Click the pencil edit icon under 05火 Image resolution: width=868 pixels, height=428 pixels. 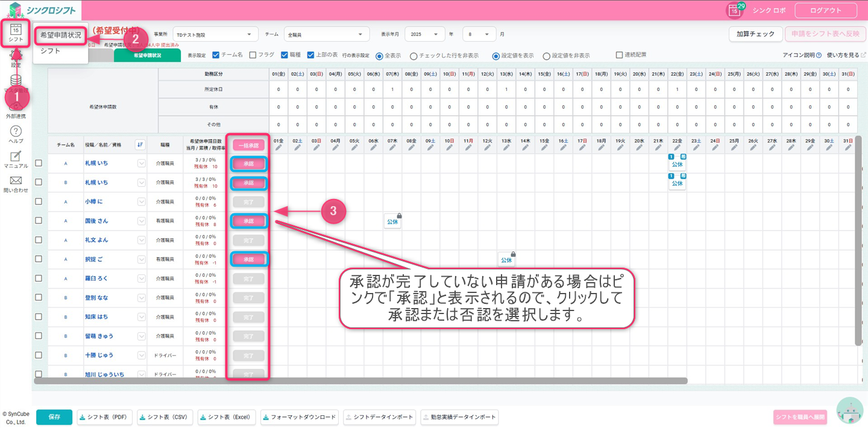354,148
